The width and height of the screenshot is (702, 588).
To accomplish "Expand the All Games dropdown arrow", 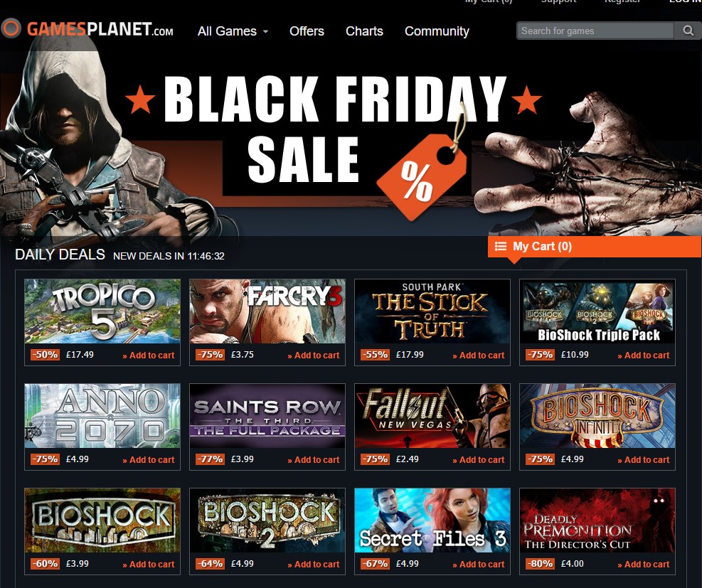I will click(x=265, y=32).
